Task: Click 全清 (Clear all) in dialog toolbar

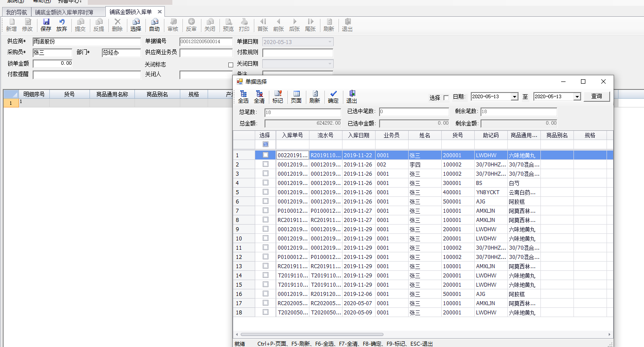Action: [259, 97]
